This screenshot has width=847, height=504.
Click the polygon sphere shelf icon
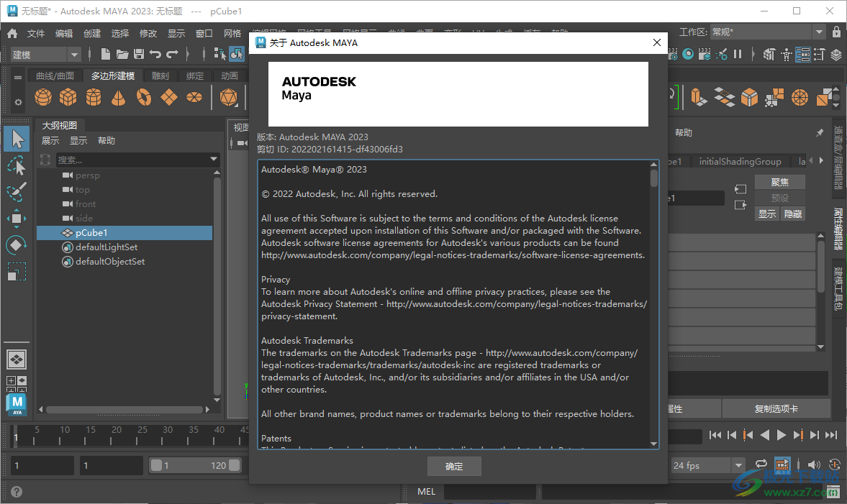tap(43, 97)
